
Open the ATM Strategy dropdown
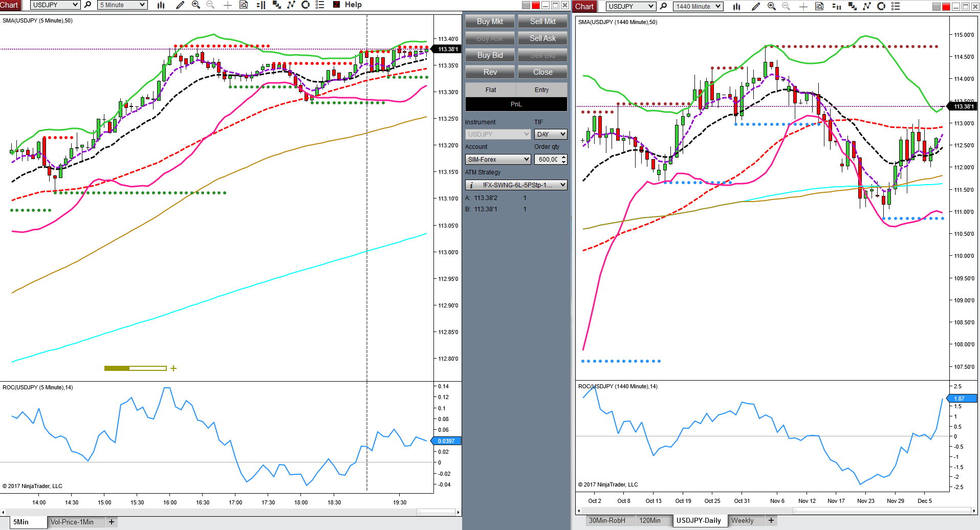[516, 185]
